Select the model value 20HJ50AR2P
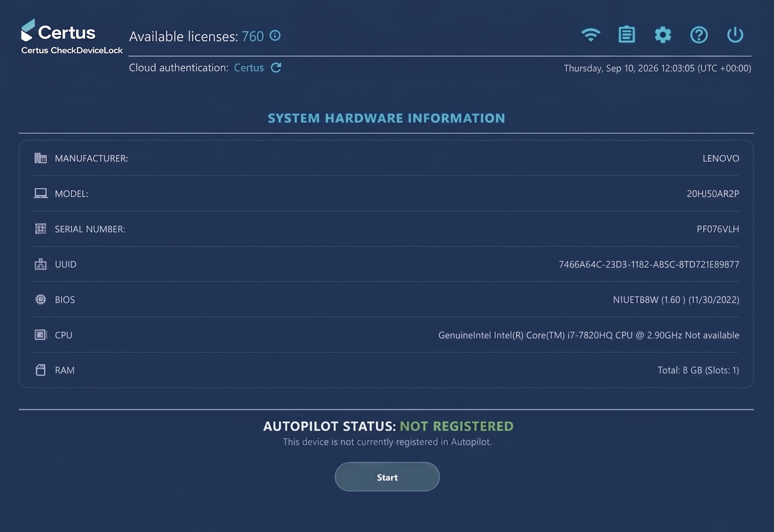Viewport: 774px width, 532px height. 713,194
